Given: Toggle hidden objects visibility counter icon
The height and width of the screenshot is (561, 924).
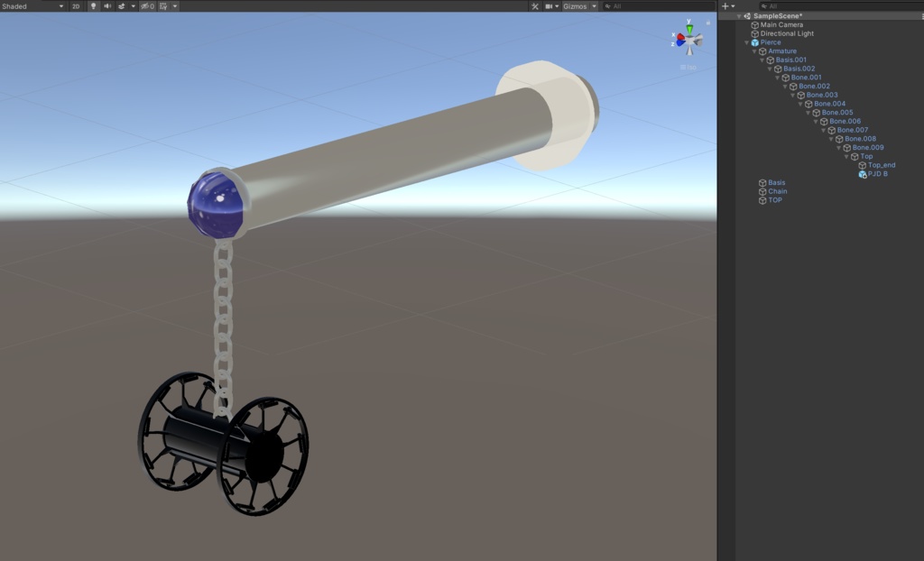Looking at the screenshot, I should click(147, 6).
